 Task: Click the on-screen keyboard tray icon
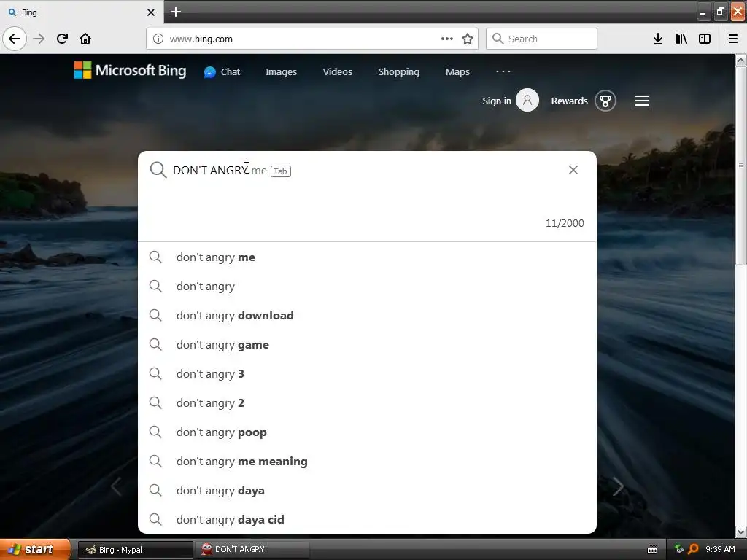click(x=652, y=550)
